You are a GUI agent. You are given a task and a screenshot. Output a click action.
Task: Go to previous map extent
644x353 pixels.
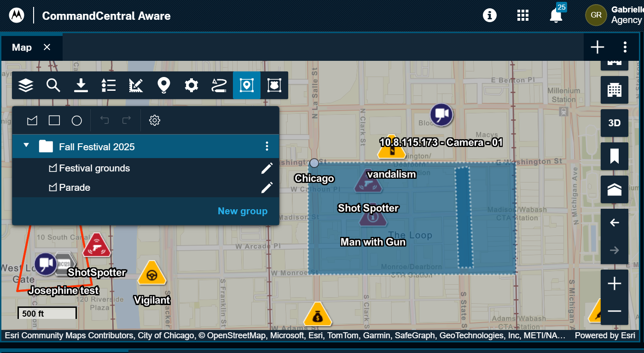[615, 223]
